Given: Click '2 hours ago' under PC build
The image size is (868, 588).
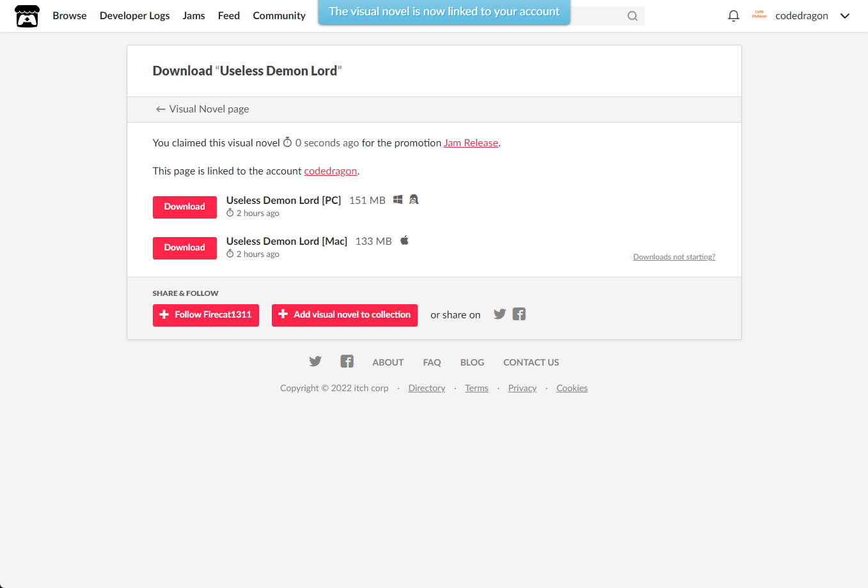Looking at the screenshot, I should (x=258, y=213).
